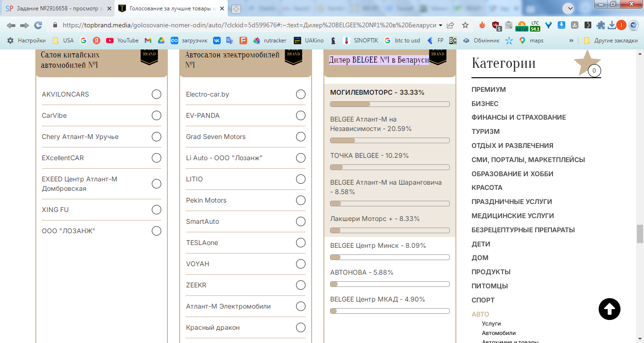Choose Chery Атлант-М Уручье option

[157, 137]
